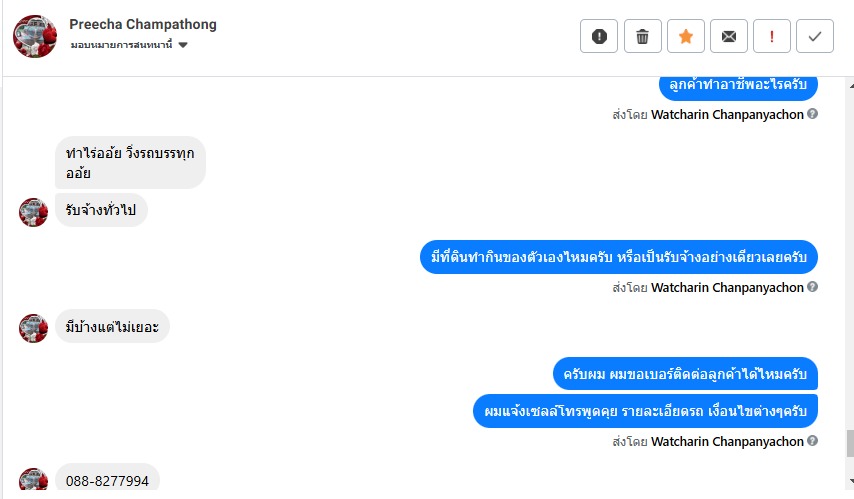Open the assign conversation dropdown arrow
The height and width of the screenshot is (499, 854).
click(x=183, y=45)
